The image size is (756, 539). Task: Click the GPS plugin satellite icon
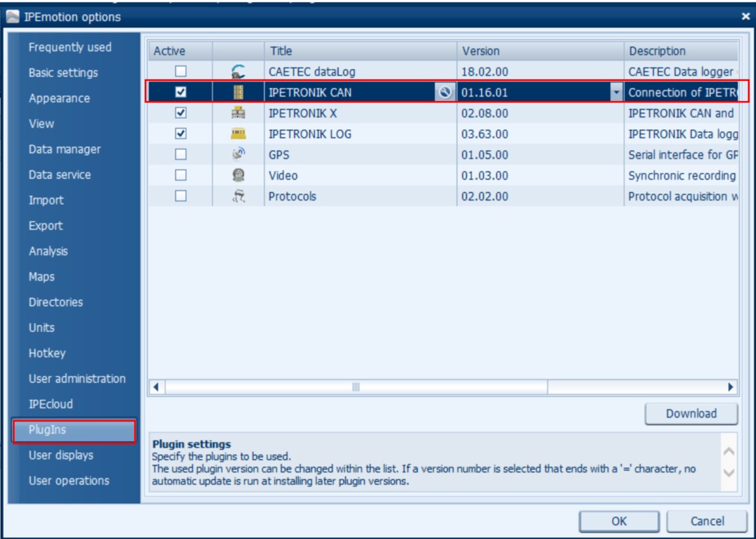238,155
